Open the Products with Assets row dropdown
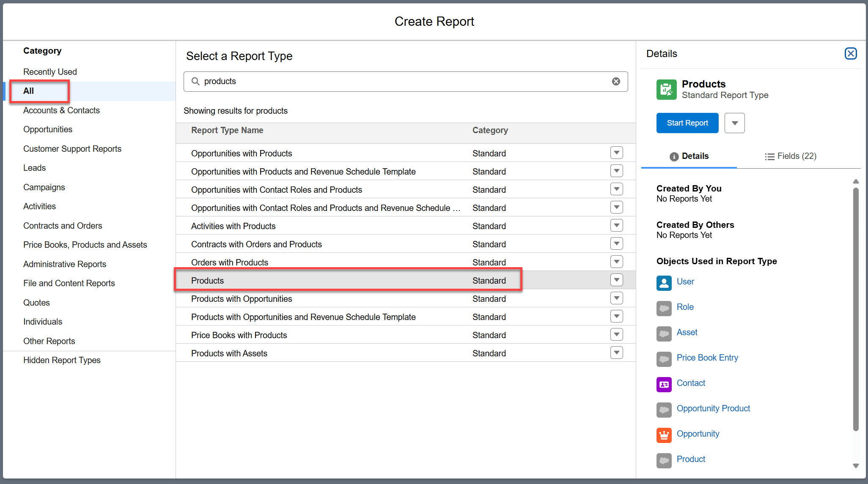The image size is (868, 484). tap(616, 353)
